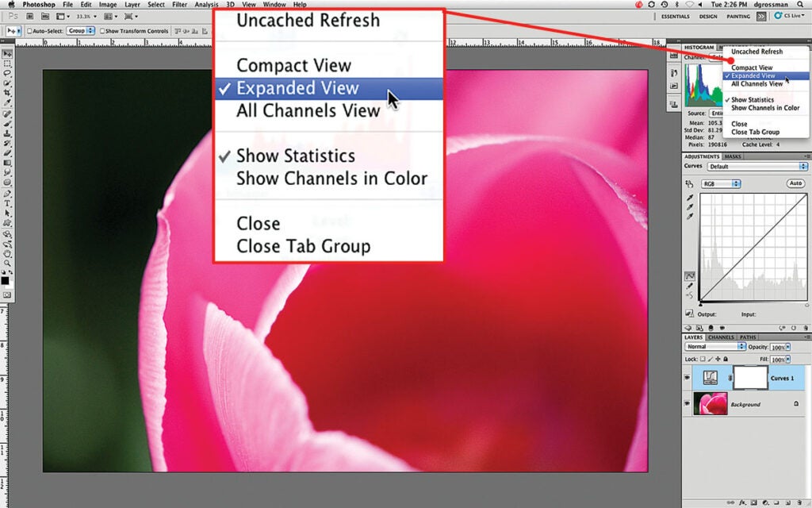Select the Pen tool
The image size is (812, 508).
[x=7, y=194]
